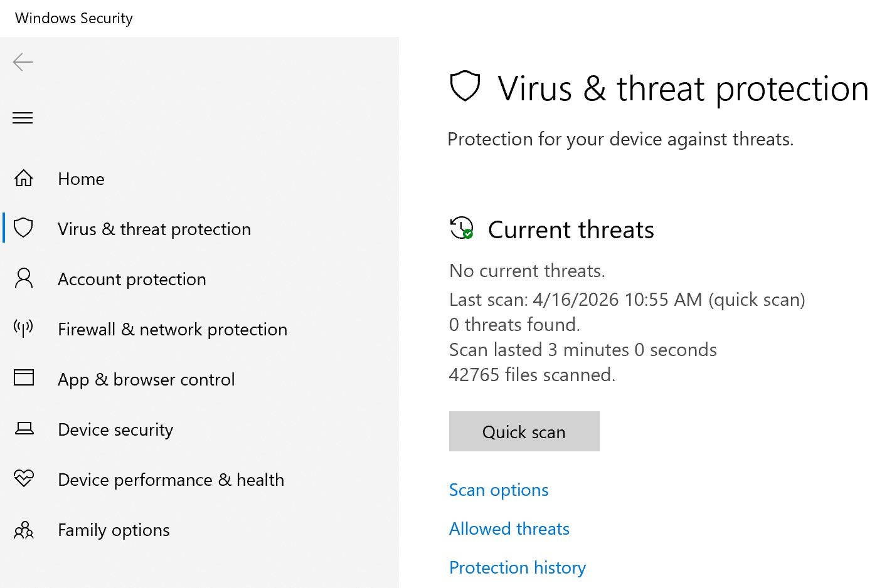Click the Firewall antenna signal icon
This screenshot has width=887, height=588.
click(24, 328)
